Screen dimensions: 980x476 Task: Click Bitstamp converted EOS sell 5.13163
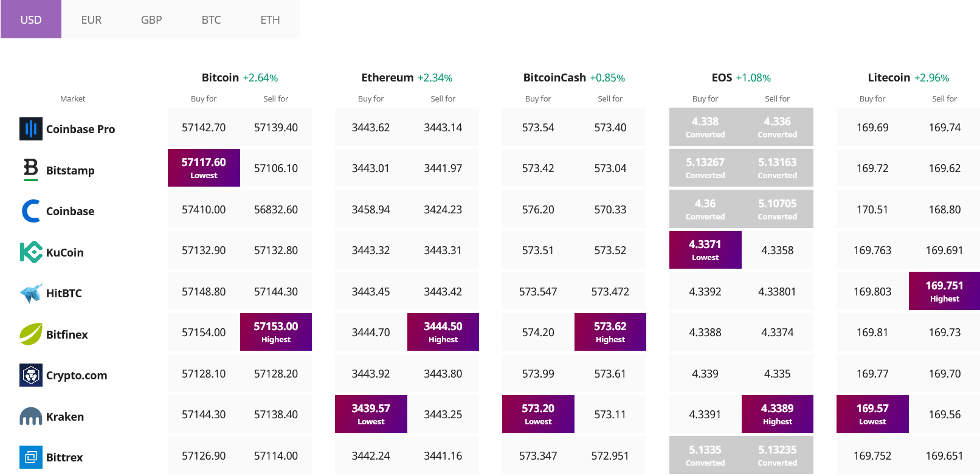(778, 168)
